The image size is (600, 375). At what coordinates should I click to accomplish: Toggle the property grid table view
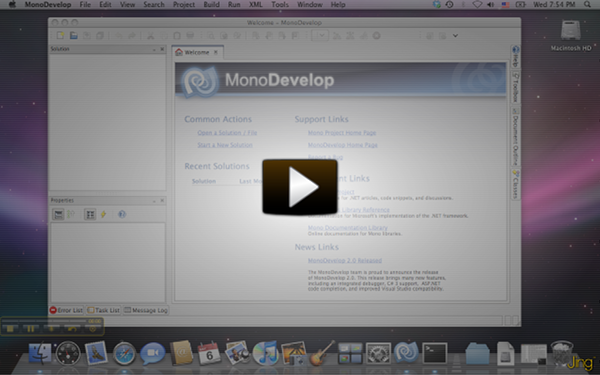pos(90,214)
